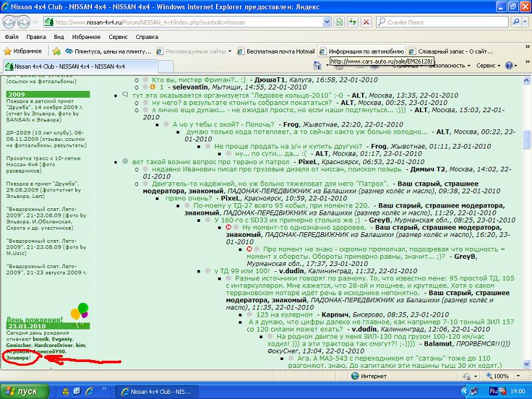The image size is (532, 399).
Task: Open the reply 'прямо очень?' by PixeL
Action: (189, 198)
